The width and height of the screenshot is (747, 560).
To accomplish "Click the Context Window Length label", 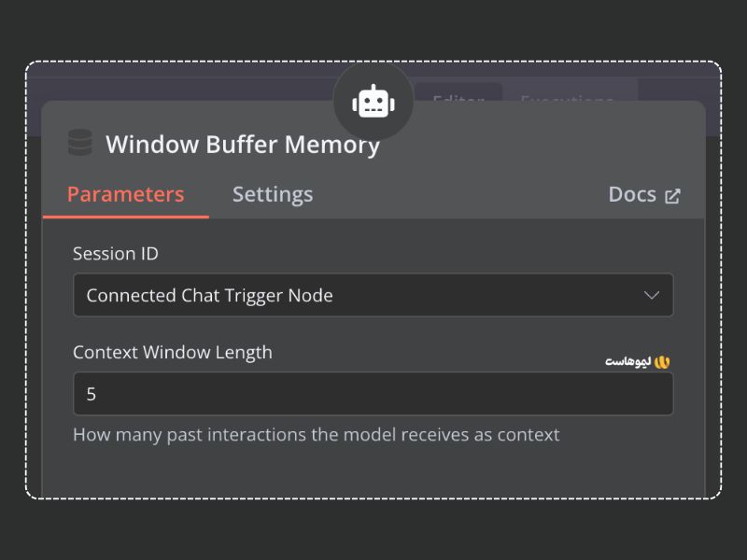I will (x=173, y=352).
